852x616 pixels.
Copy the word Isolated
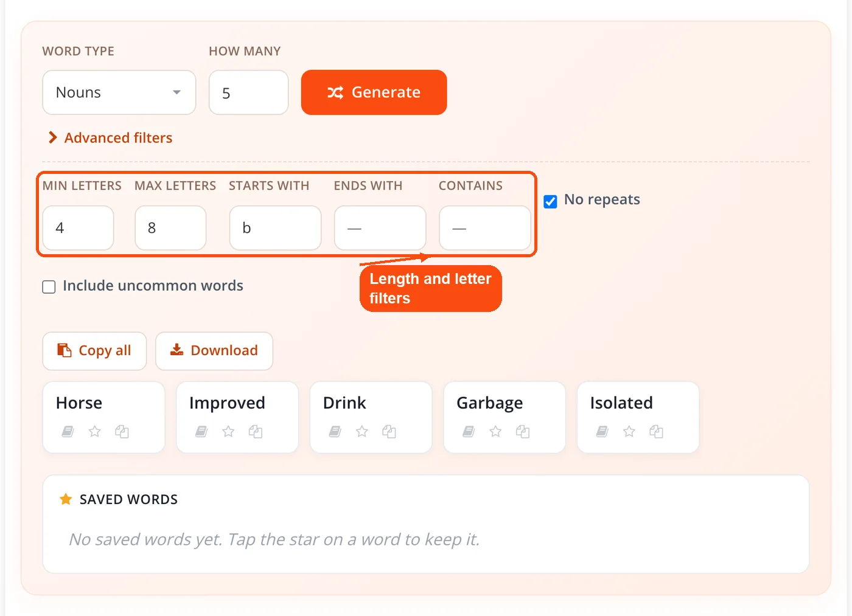(656, 431)
